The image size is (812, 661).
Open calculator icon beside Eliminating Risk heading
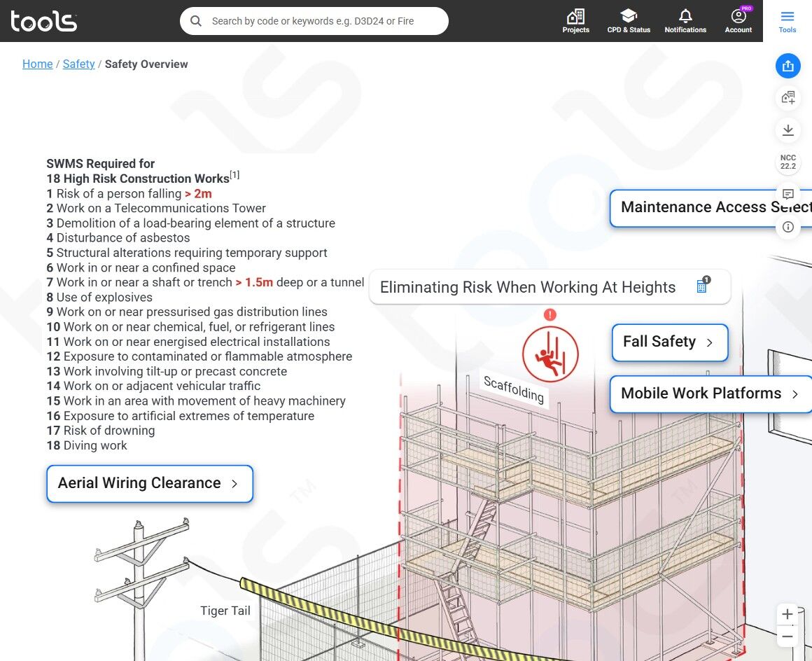[x=703, y=285]
